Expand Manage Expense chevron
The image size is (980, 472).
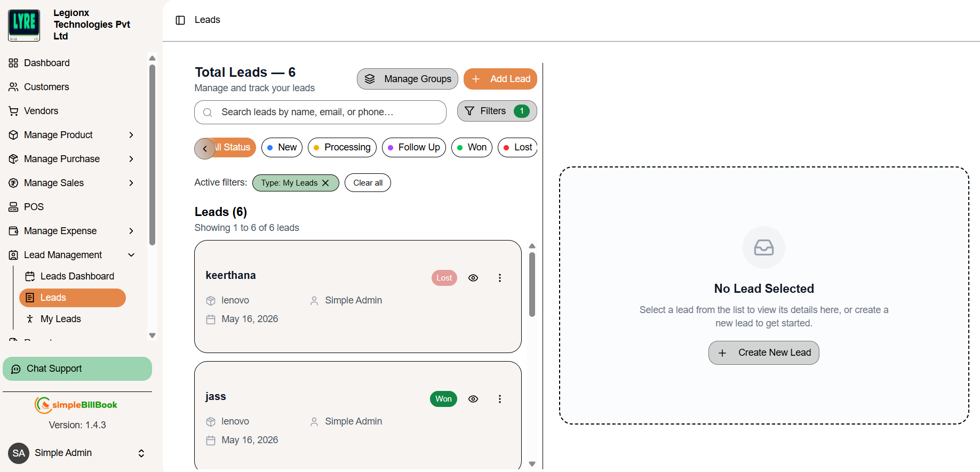(131, 231)
